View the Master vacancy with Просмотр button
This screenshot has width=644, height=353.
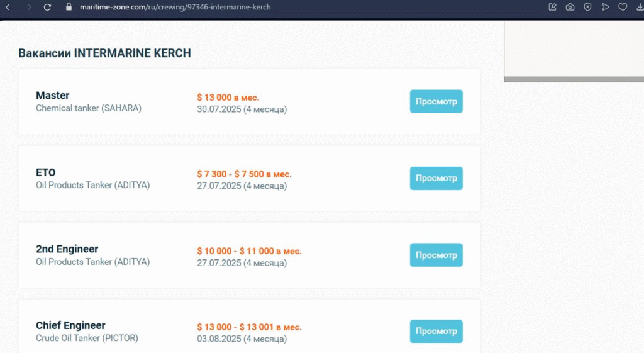point(436,101)
